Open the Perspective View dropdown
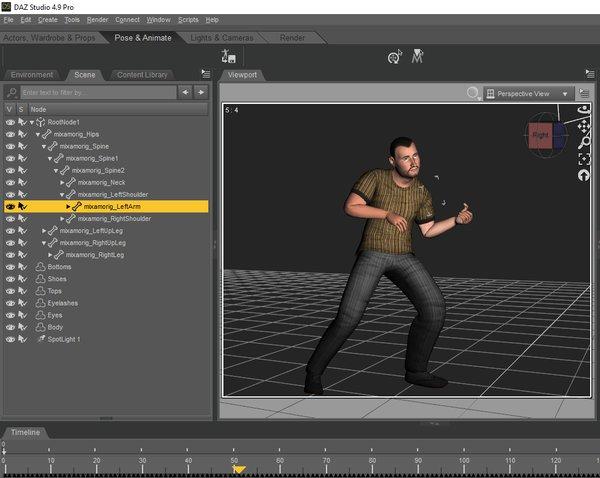This screenshot has width=600, height=478. click(x=528, y=94)
